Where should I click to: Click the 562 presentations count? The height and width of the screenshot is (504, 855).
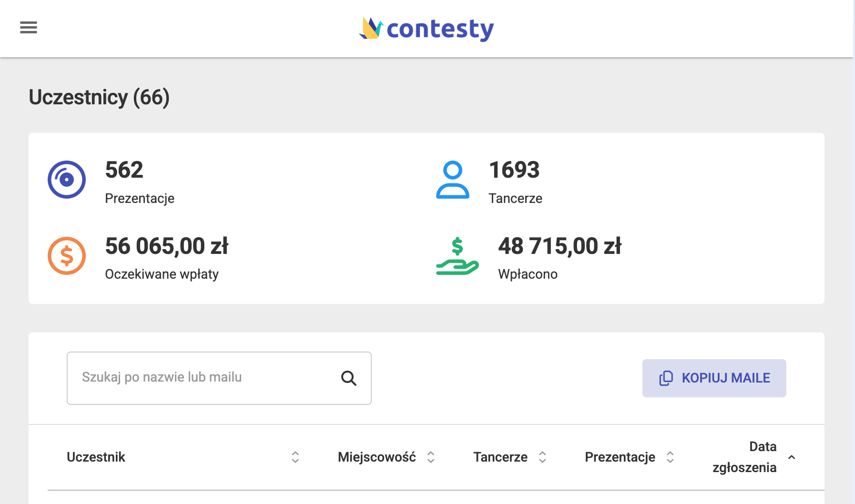click(x=124, y=170)
